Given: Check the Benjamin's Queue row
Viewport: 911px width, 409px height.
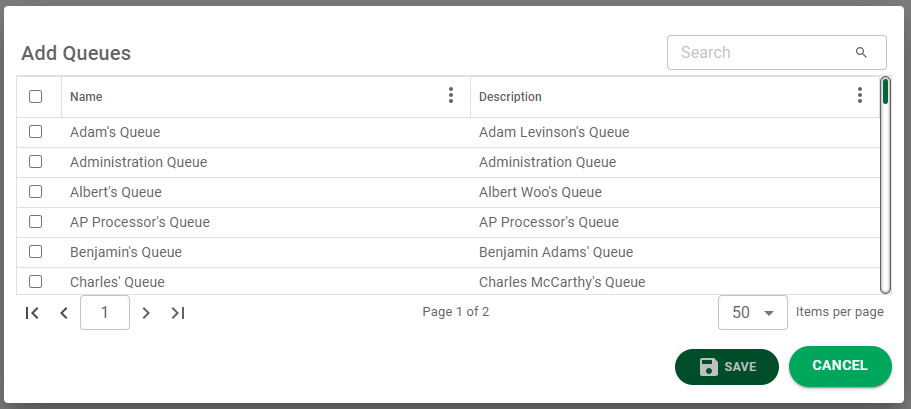Looking at the screenshot, I should (35, 252).
